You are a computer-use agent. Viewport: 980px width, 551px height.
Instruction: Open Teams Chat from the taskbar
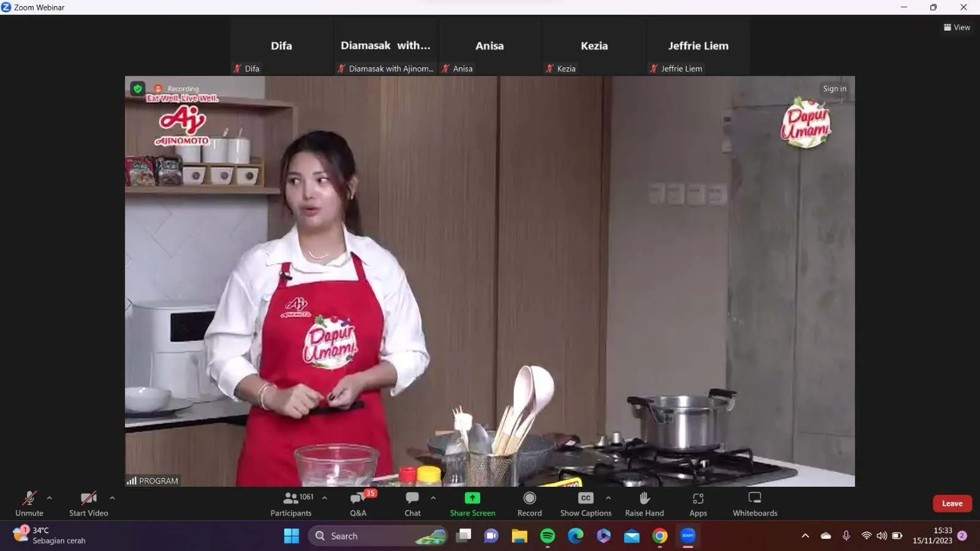coord(491,536)
